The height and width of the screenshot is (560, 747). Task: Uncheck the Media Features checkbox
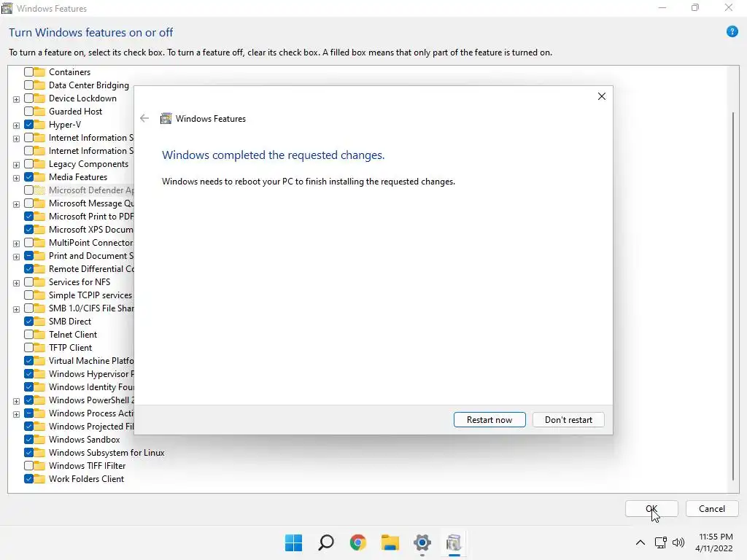tap(28, 177)
